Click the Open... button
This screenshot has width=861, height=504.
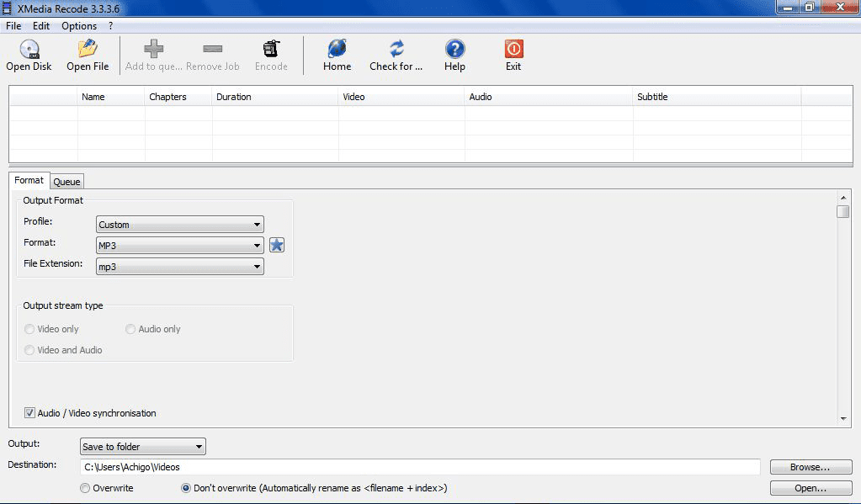tap(811, 488)
